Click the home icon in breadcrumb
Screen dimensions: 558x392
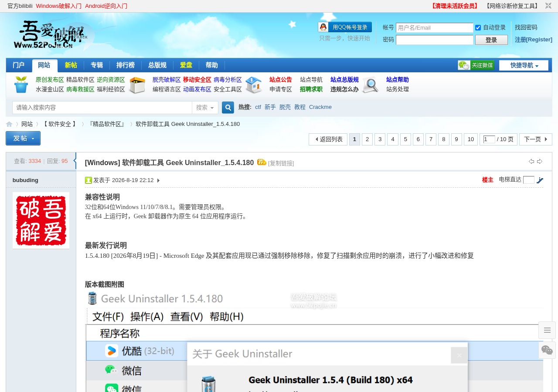9,124
